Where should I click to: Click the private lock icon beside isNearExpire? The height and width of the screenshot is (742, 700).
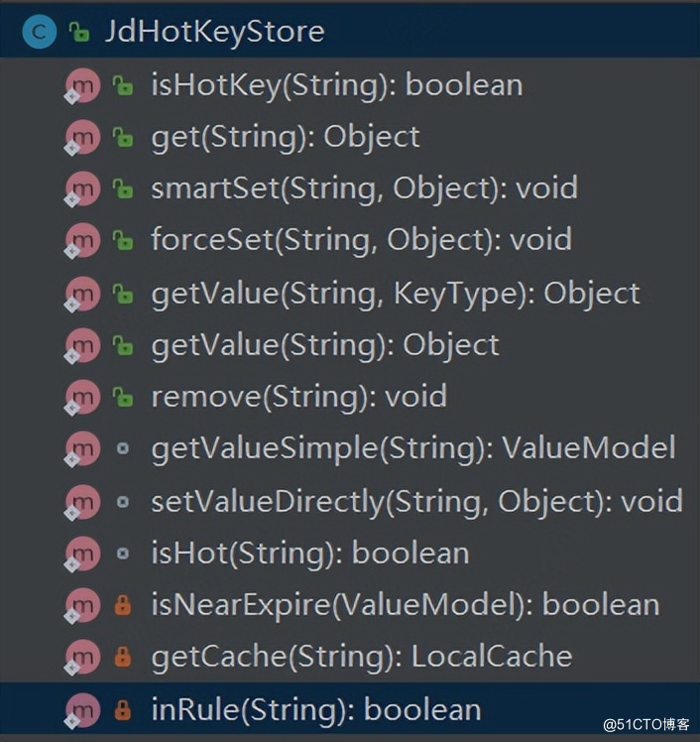(122, 603)
